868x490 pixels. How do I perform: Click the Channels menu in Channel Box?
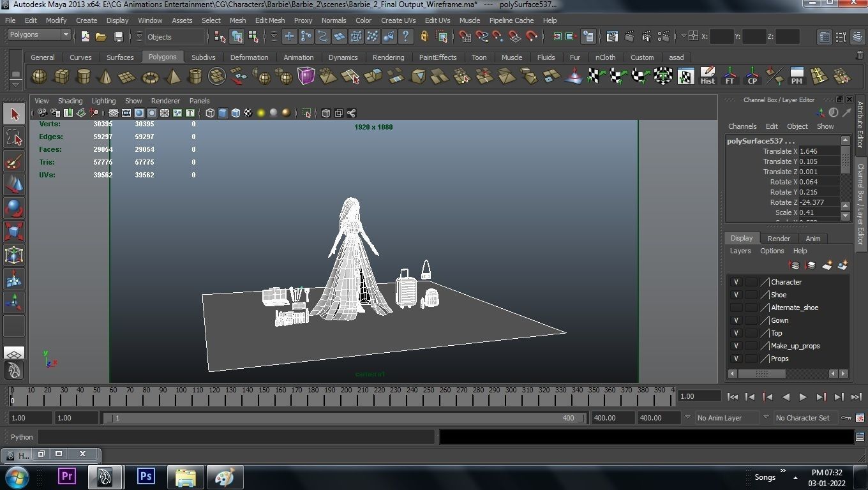coord(742,126)
